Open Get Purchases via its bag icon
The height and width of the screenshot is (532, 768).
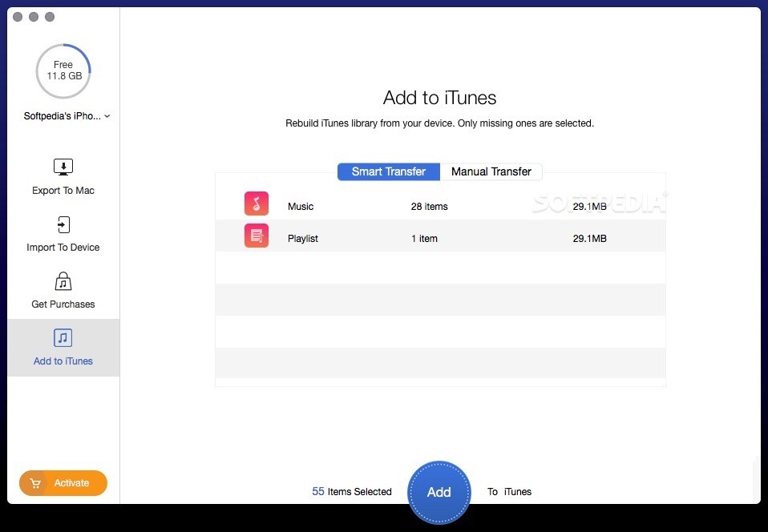click(63, 281)
